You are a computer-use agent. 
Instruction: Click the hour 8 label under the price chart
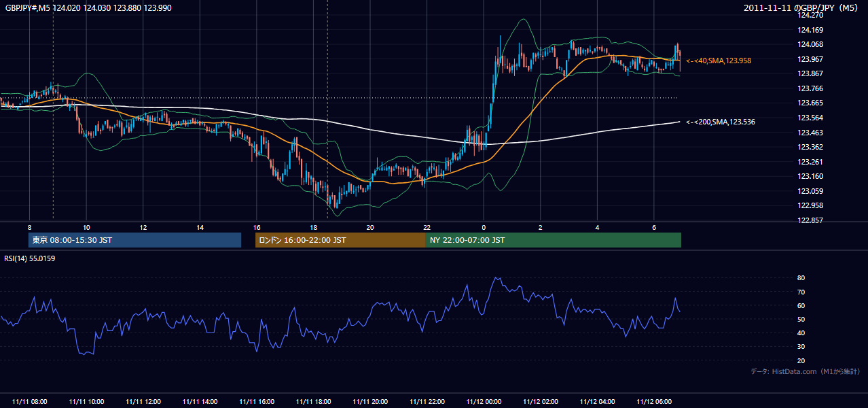[x=29, y=228]
